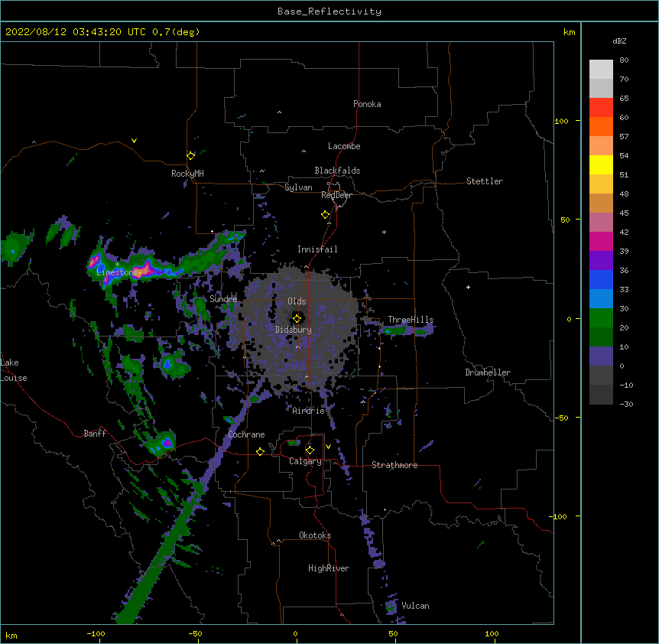Click the Sylvan label
659x644 pixels.
pyautogui.click(x=298, y=187)
